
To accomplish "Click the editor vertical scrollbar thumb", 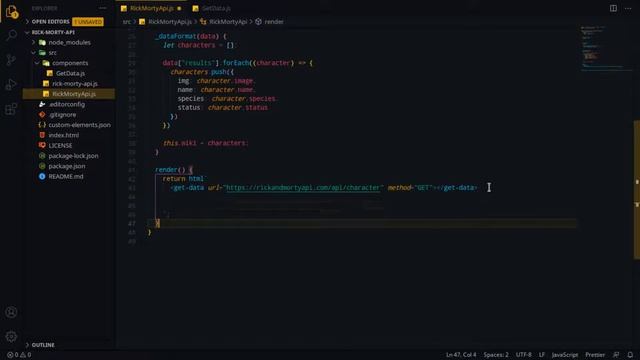I will (x=636, y=189).
